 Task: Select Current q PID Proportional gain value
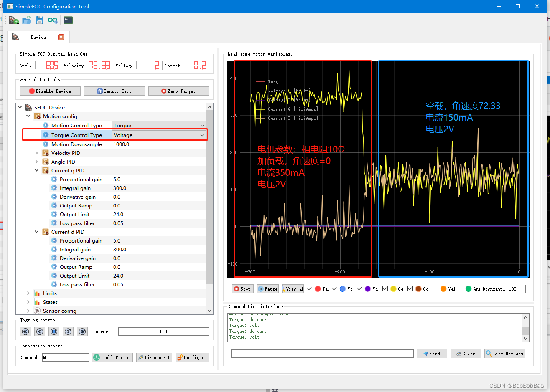pyautogui.click(x=117, y=179)
